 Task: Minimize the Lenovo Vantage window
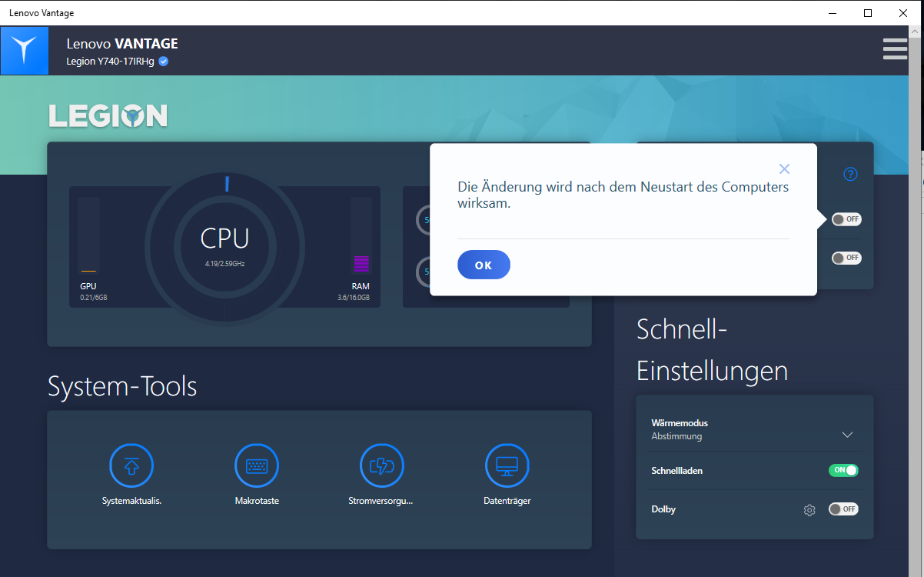pyautogui.click(x=833, y=13)
